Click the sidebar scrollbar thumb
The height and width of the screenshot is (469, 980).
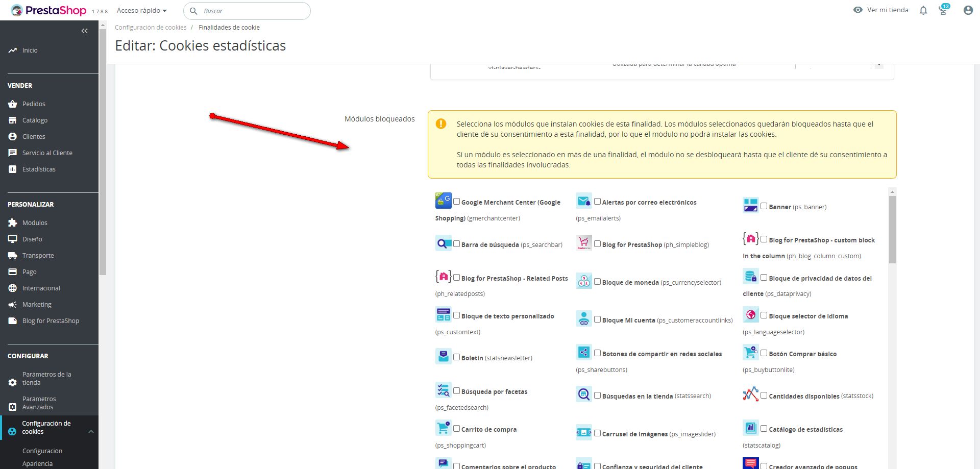[x=103, y=152]
